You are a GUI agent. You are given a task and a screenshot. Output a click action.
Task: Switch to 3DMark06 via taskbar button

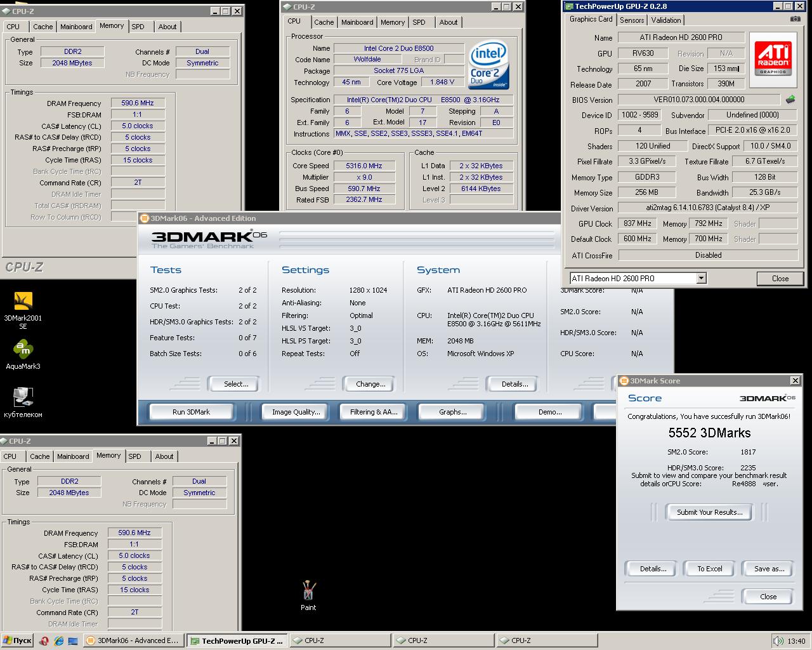point(133,641)
